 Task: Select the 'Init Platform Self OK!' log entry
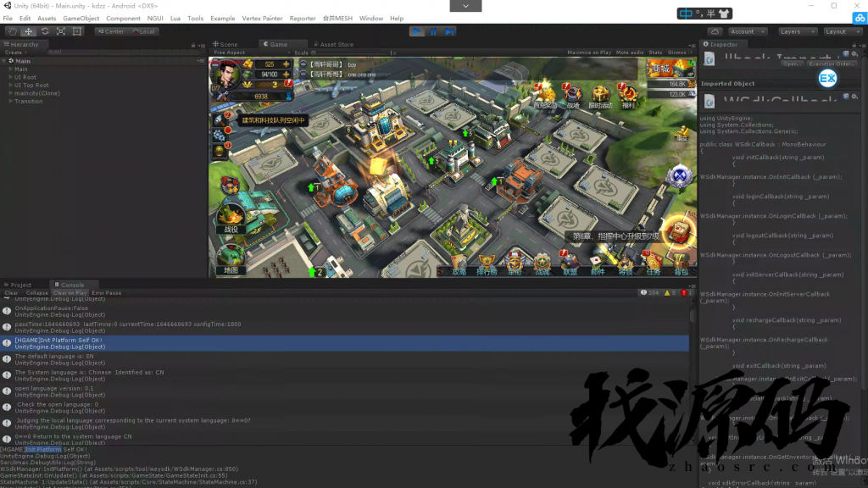[344, 343]
